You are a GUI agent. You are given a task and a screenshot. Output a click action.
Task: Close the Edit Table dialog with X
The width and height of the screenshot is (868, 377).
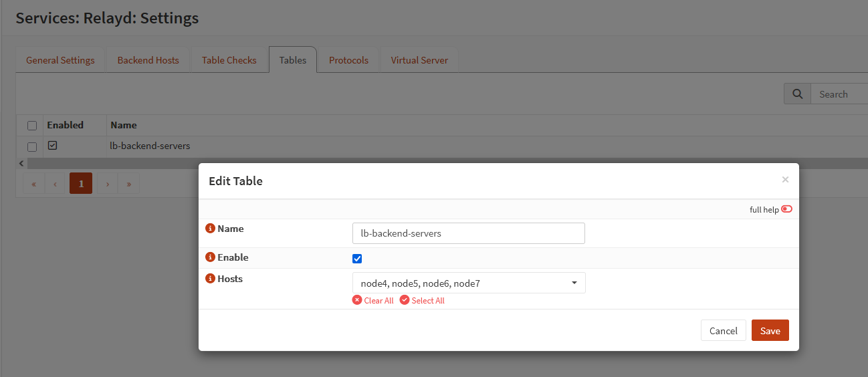tap(785, 179)
